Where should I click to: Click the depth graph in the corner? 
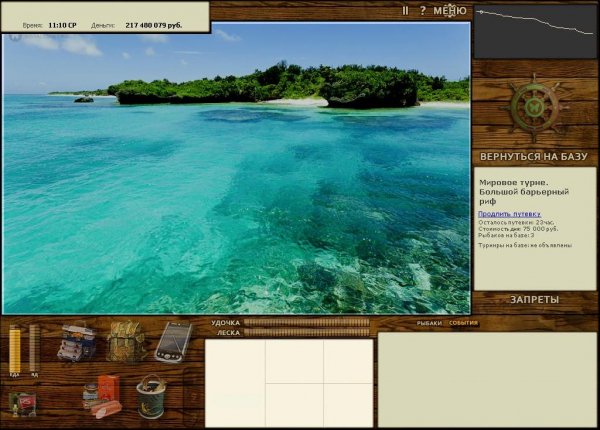point(534,32)
